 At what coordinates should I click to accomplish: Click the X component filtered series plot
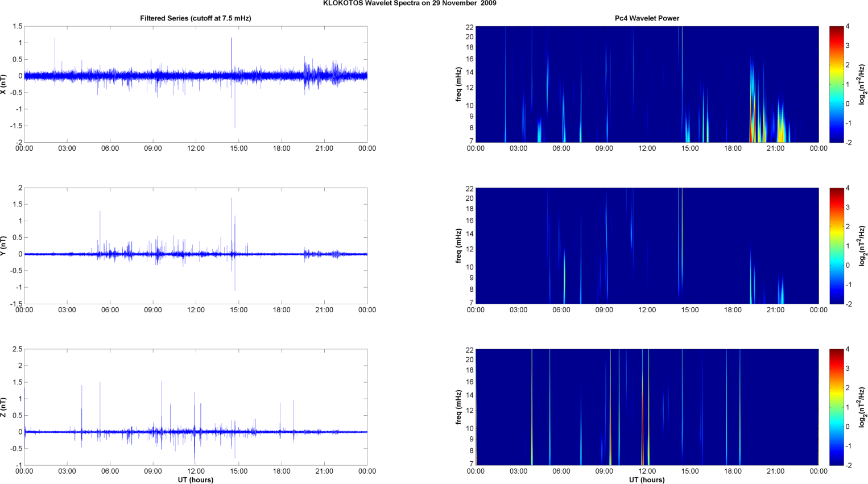195,84
